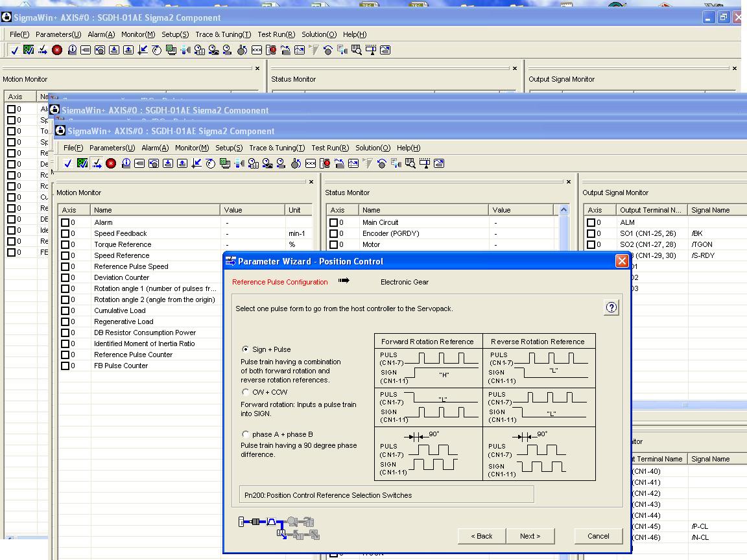Check the Cumulative Load row checkbox
The width and height of the screenshot is (747, 560).
[65, 310]
